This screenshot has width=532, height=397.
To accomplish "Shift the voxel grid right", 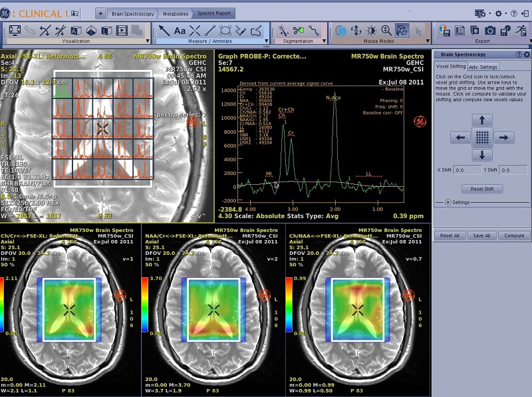I will (x=504, y=138).
